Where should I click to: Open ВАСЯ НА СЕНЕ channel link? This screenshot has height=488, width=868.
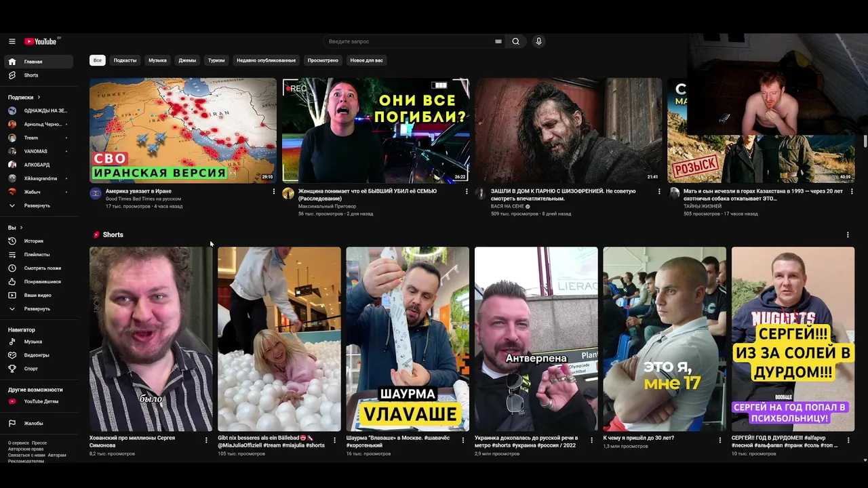508,206
